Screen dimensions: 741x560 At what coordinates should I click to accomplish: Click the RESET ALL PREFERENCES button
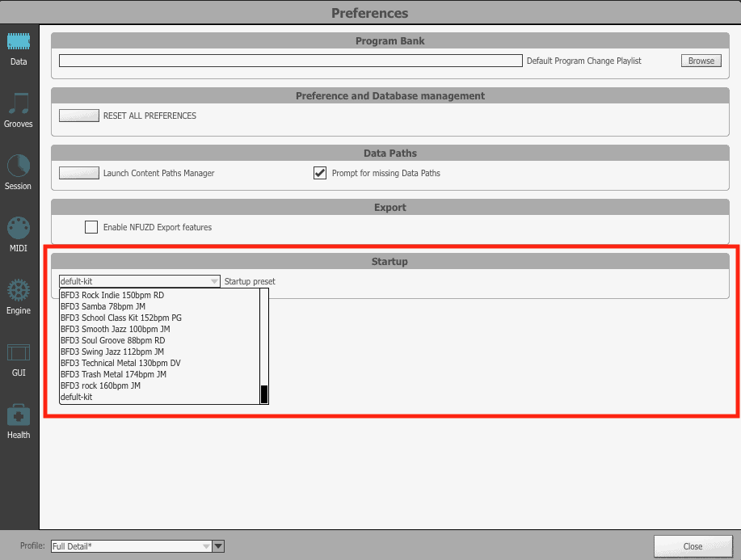click(x=79, y=116)
